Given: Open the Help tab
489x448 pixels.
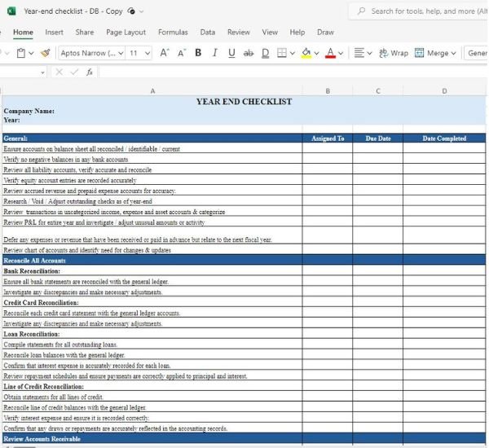Looking at the screenshot, I should pyautogui.click(x=297, y=32).
